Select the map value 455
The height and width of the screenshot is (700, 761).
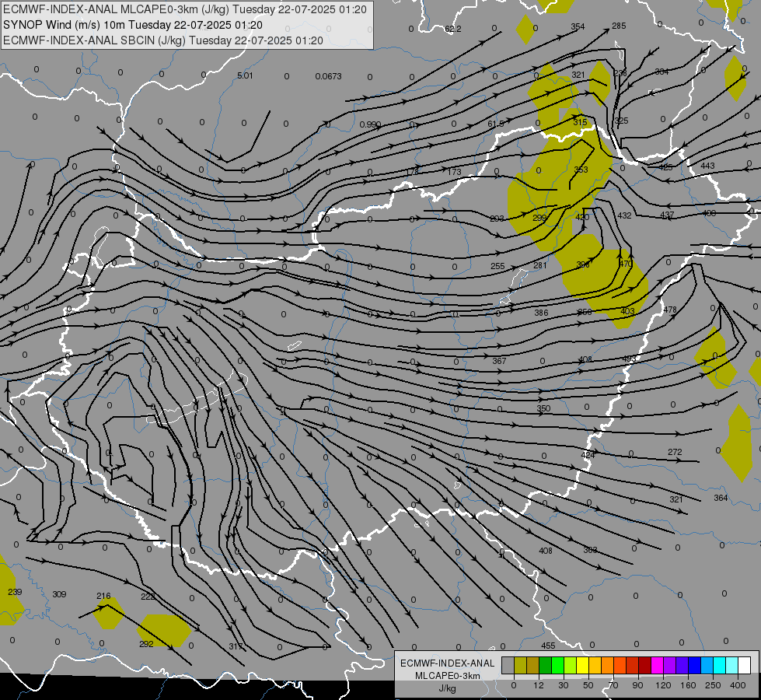pos(548,646)
